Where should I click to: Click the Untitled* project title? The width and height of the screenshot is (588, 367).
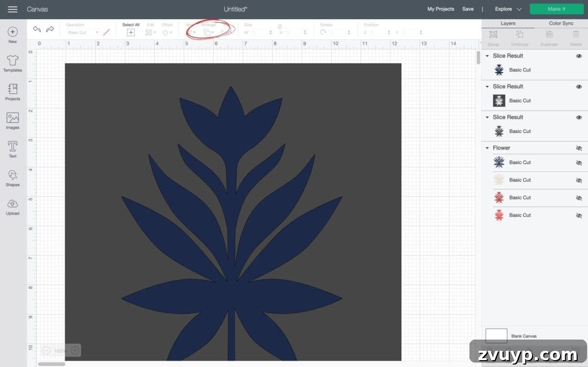click(236, 9)
